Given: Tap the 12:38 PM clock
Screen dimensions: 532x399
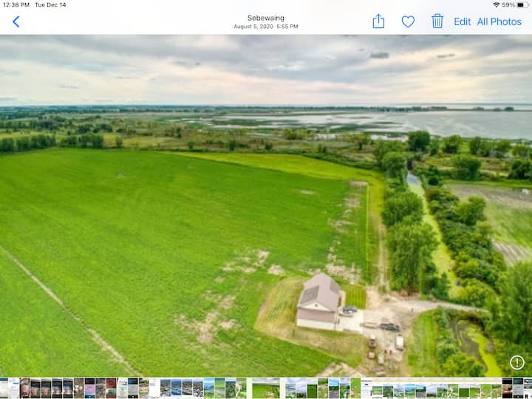Looking at the screenshot, I should (16, 4).
